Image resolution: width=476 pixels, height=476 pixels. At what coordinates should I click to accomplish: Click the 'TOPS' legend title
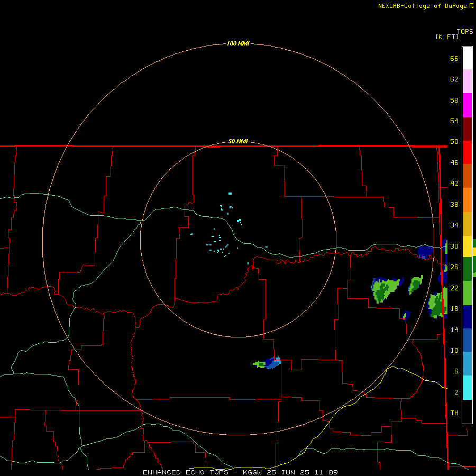coord(465,31)
